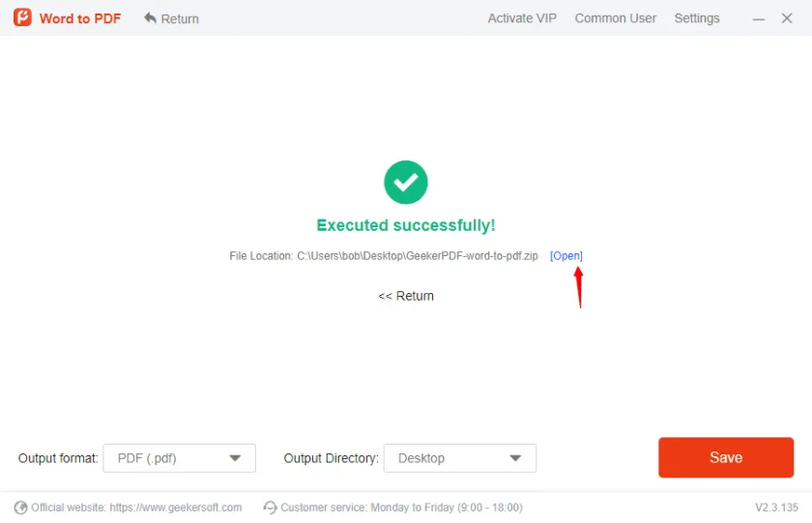Click the output file path text
Viewport: 812px width, 523px height.
click(417, 256)
